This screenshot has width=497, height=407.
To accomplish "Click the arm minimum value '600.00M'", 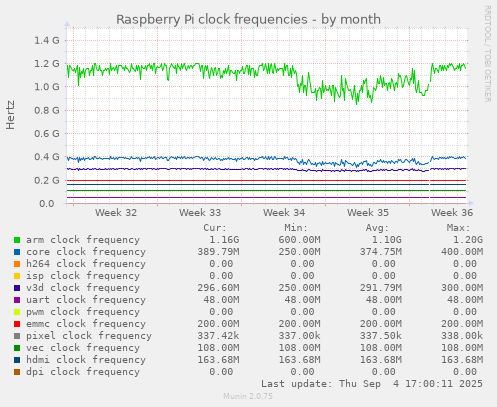I will tap(299, 240).
